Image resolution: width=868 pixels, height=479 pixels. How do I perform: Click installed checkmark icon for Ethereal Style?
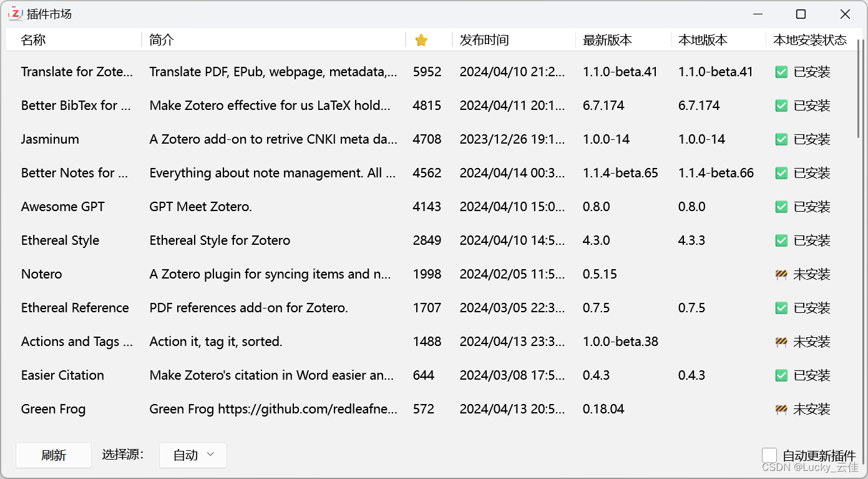(x=781, y=240)
